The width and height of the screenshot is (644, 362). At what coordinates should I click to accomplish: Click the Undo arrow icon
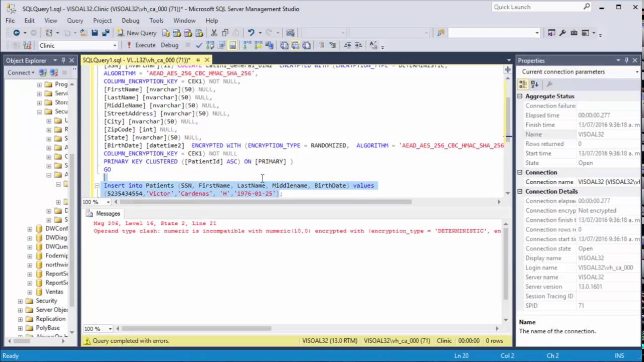coord(251,33)
